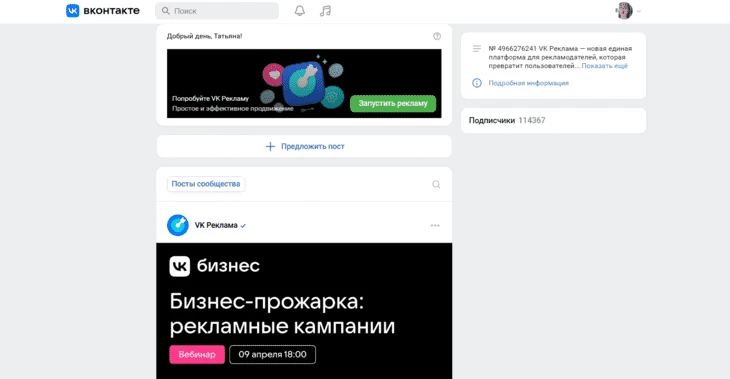The image size is (730, 379).
Task: Expand the account dropdown arrow beside avatar
Action: tap(639, 11)
